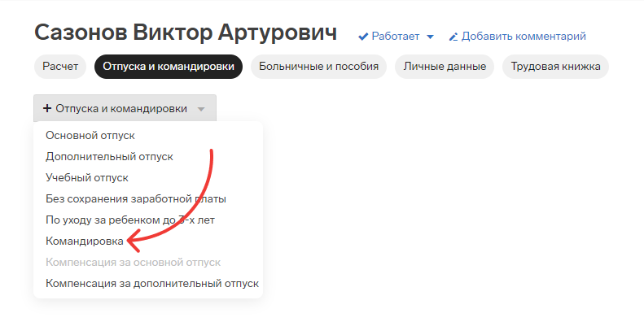The width and height of the screenshot is (644, 322).
Task: Click the Работает status link
Action: point(396,37)
